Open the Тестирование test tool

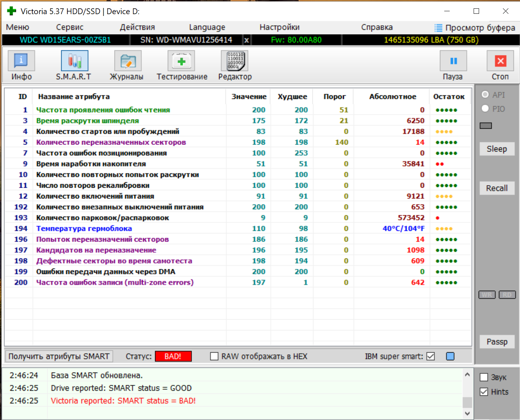tap(181, 61)
